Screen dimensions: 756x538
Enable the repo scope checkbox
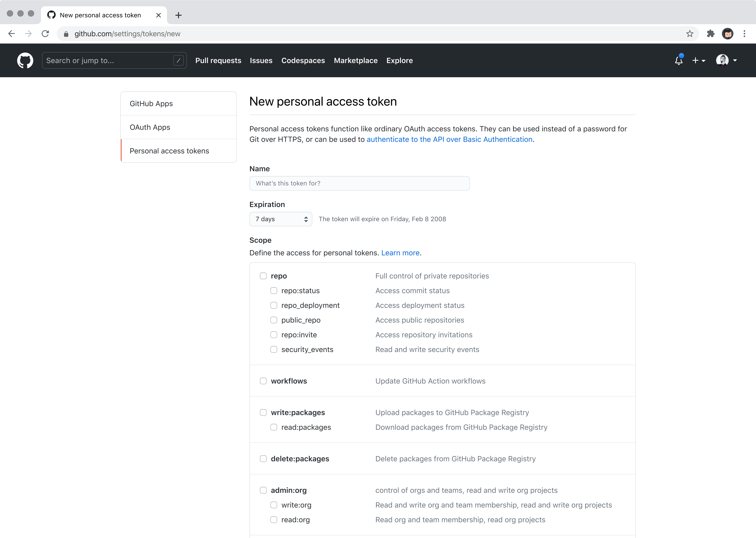(263, 275)
